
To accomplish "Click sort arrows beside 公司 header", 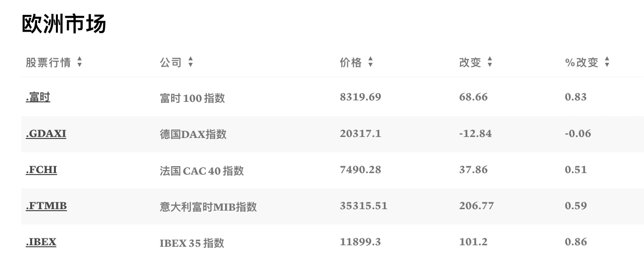I will pos(190,62).
